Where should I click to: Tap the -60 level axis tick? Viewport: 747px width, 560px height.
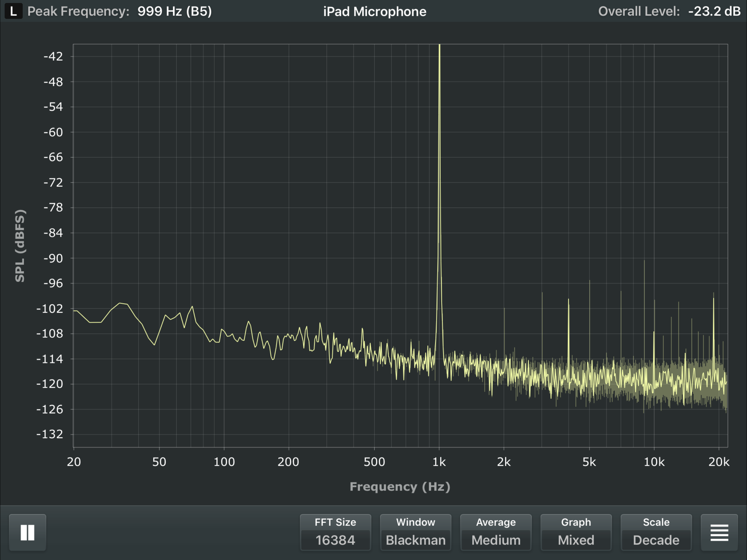[x=53, y=132]
